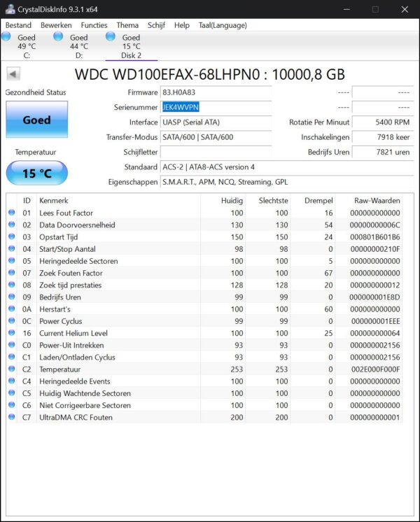Click the Slechtste column header

pos(273,200)
